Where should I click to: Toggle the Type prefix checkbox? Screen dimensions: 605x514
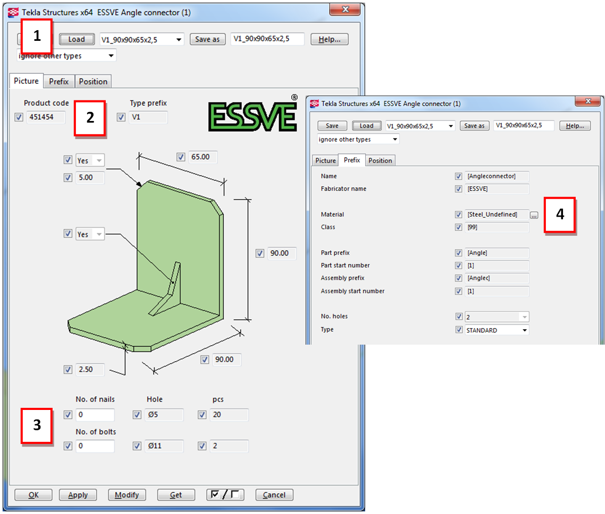click(121, 117)
